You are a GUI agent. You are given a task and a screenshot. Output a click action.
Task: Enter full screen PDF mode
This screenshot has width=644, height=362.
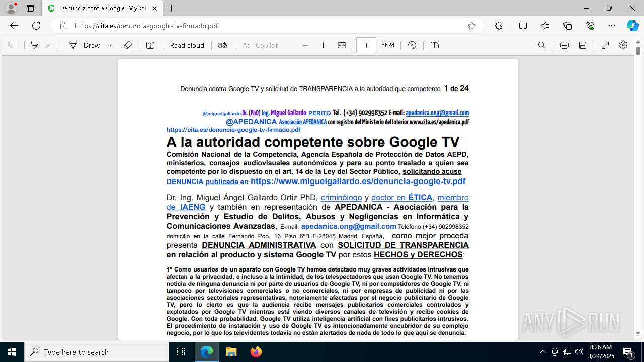coord(605,45)
